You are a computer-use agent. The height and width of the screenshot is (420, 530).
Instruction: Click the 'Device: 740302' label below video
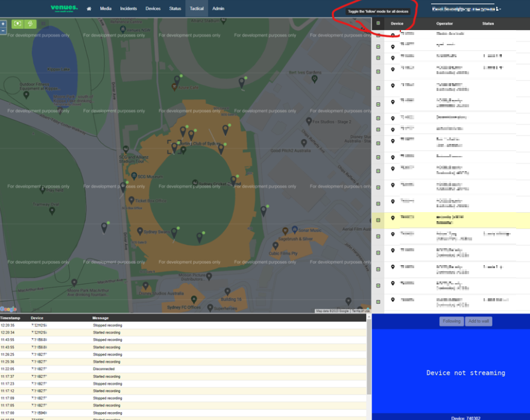coord(465,418)
